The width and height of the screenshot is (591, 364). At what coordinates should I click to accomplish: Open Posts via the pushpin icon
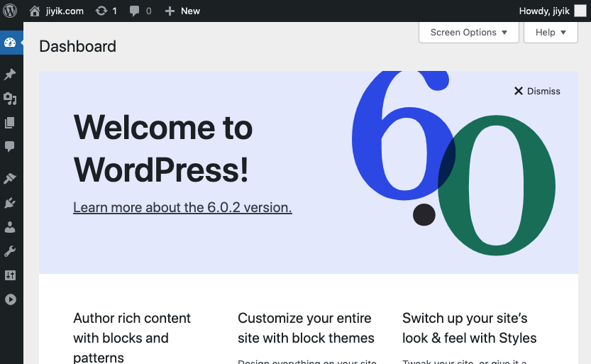10,75
